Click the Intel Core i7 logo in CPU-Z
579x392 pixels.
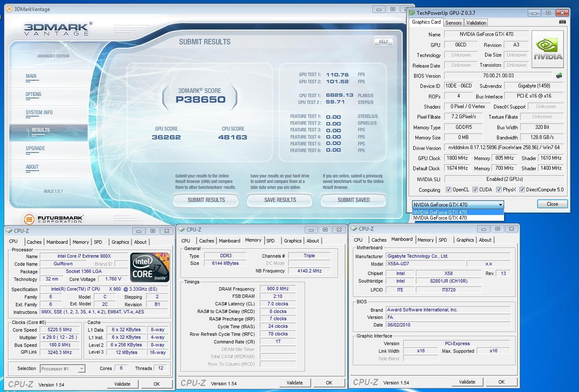coord(150,267)
